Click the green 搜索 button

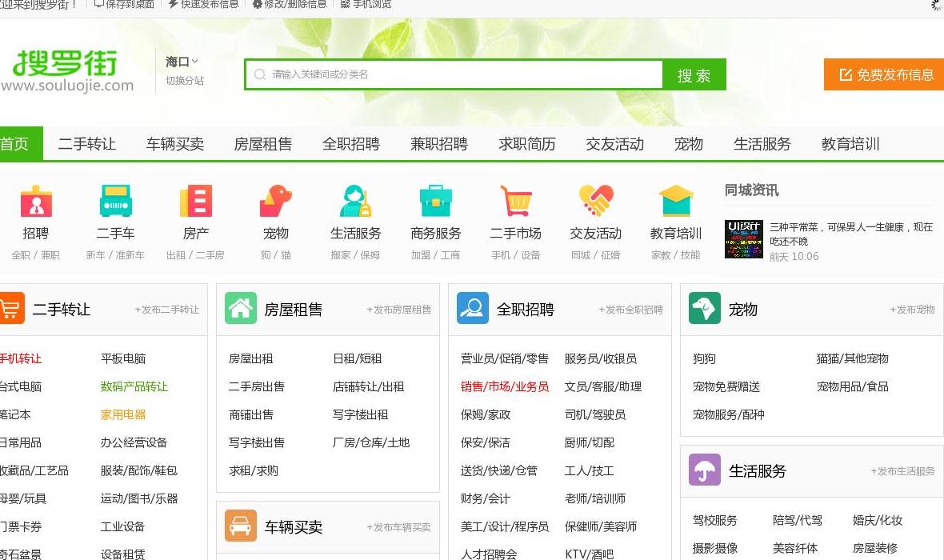pos(694,74)
